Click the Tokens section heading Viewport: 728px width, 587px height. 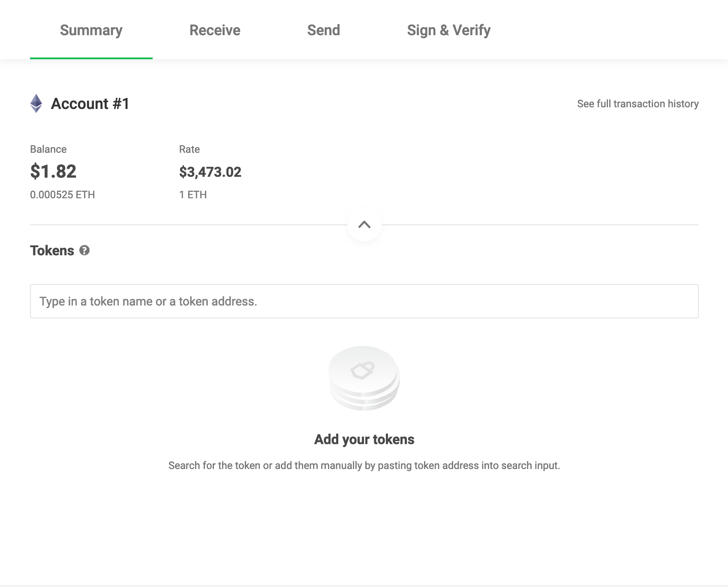tap(52, 251)
